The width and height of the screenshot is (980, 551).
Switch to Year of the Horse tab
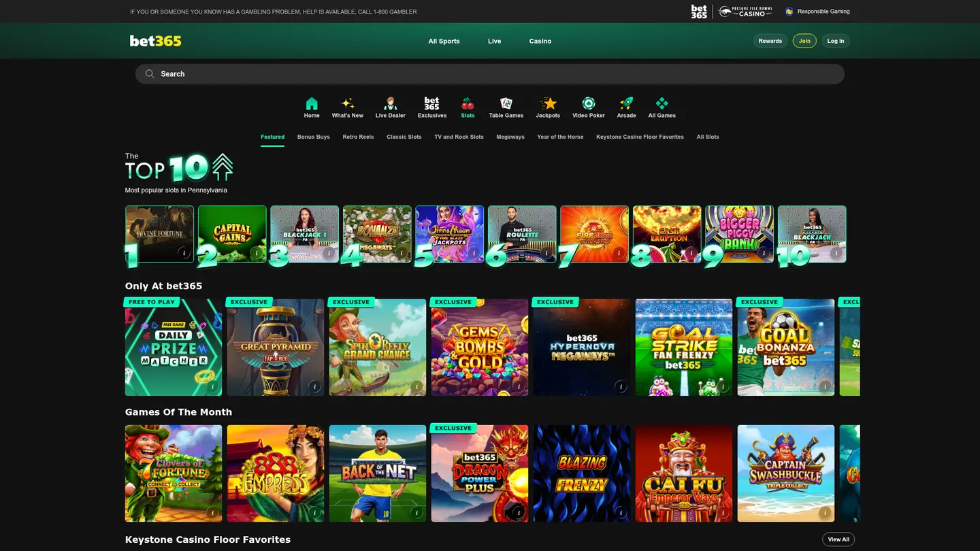click(x=560, y=137)
